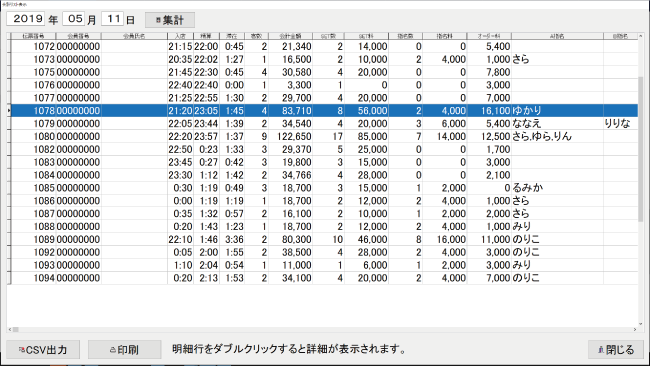The width and height of the screenshot is (650, 366).
Task: Click the entry time cell 23:45
Action: [180, 162]
